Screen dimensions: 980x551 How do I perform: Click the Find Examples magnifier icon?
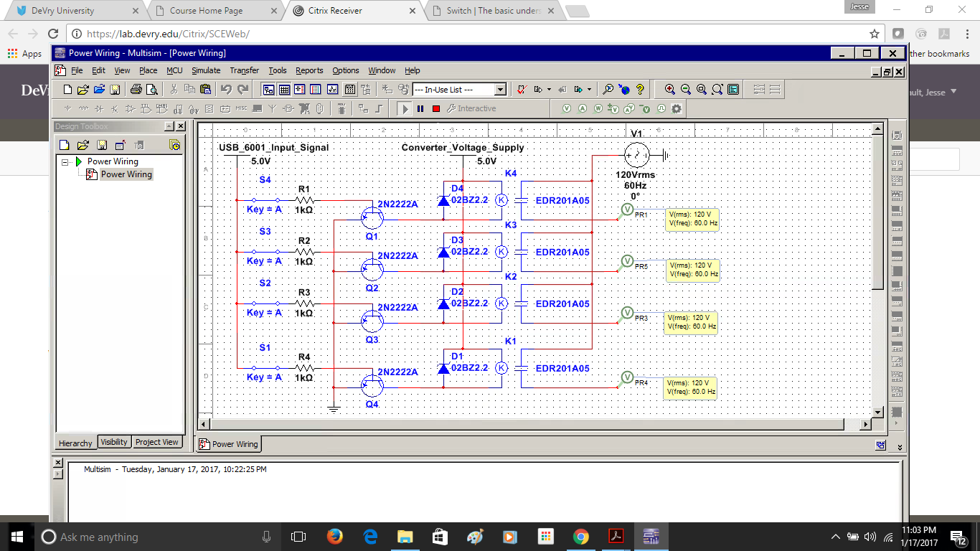608,90
